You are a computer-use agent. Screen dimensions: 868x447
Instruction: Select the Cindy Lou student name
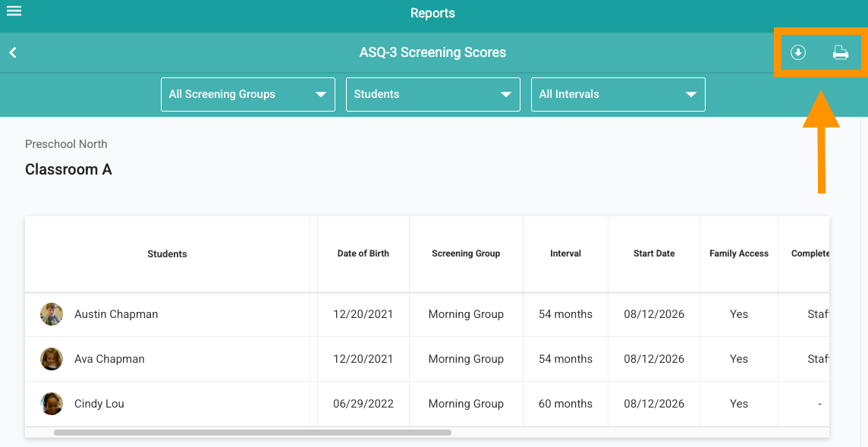tap(99, 404)
